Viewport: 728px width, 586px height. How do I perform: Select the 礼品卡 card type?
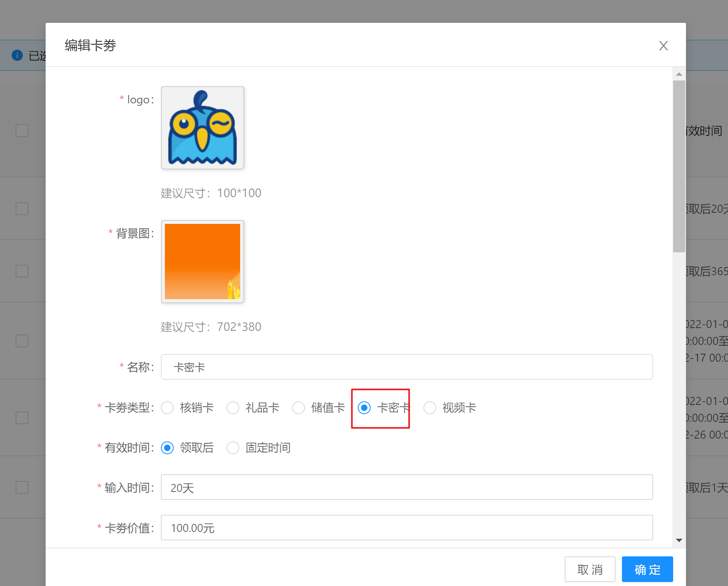pyautogui.click(x=233, y=408)
